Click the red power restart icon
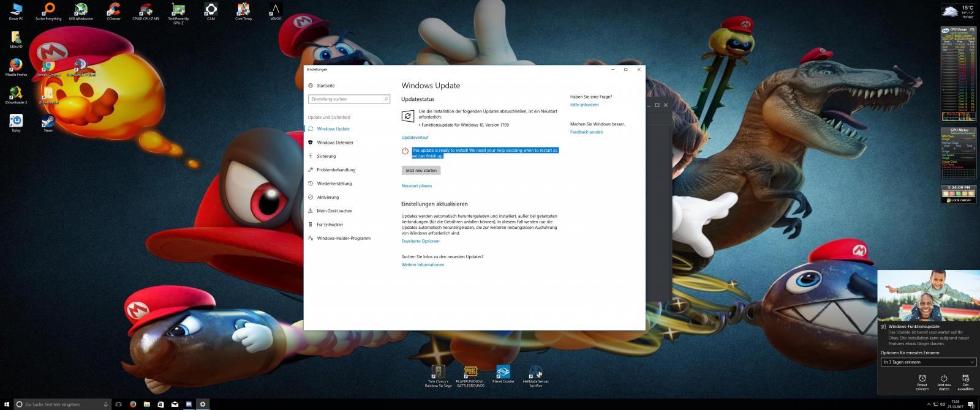The height and width of the screenshot is (410, 980). pos(405,151)
